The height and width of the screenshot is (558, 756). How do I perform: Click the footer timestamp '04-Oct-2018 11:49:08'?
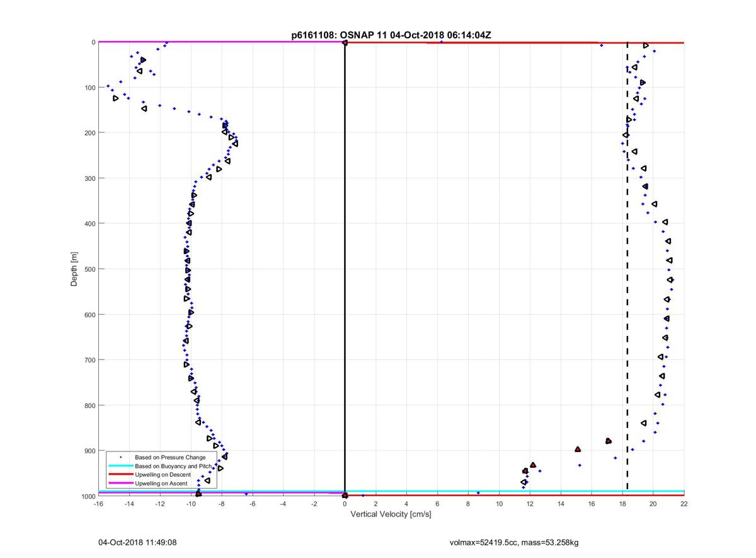click(x=137, y=542)
